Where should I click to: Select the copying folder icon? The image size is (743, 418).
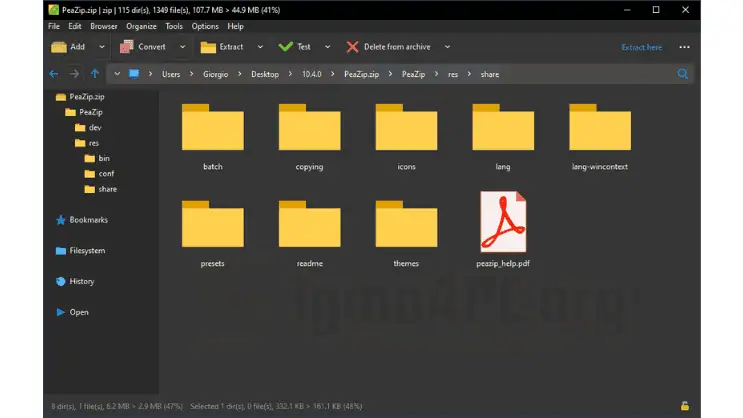(x=309, y=127)
